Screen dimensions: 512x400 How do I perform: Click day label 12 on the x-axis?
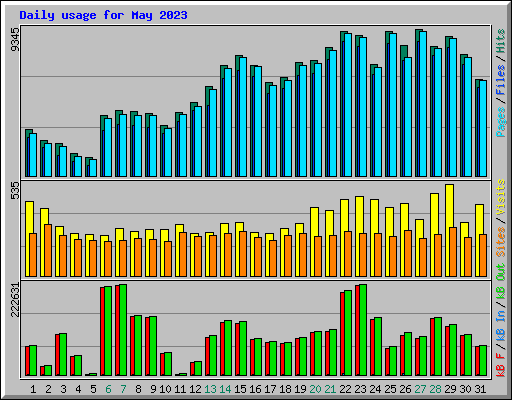[x=195, y=389]
